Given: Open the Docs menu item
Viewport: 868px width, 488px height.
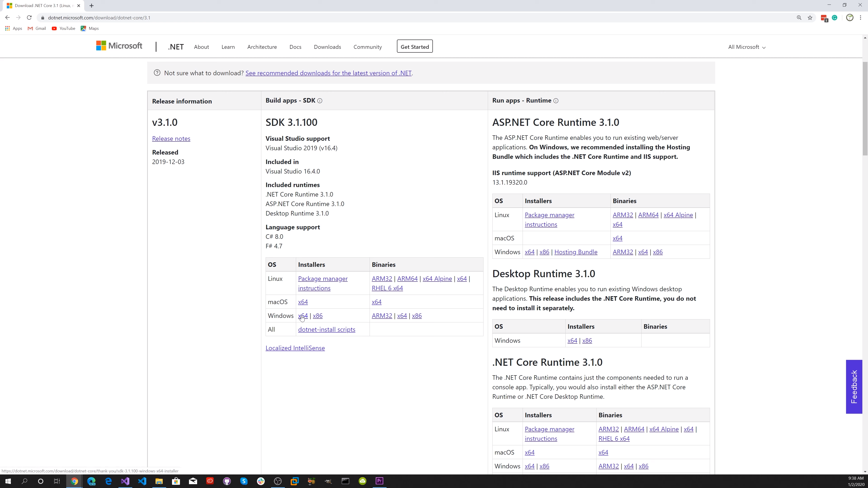Looking at the screenshot, I should 295,47.
